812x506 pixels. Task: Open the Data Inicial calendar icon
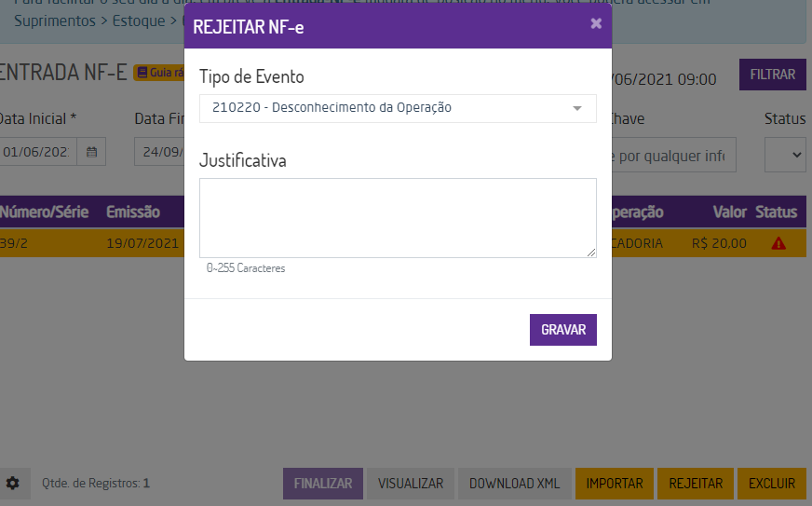pyautogui.click(x=91, y=152)
